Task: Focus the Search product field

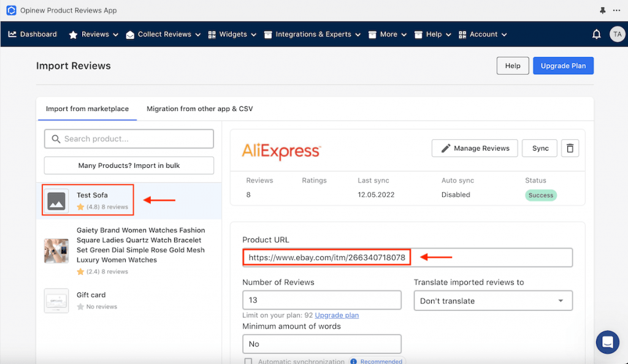Action: (x=129, y=139)
